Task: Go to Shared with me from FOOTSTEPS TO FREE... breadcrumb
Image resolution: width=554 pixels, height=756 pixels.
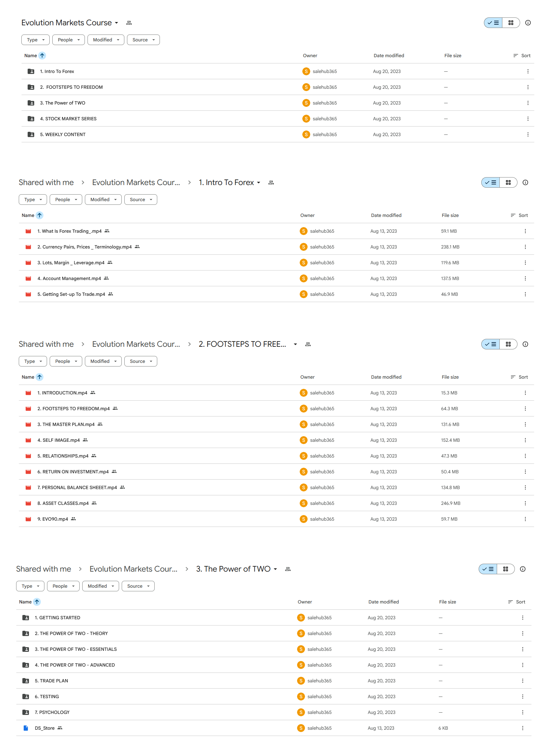Action: pos(46,344)
